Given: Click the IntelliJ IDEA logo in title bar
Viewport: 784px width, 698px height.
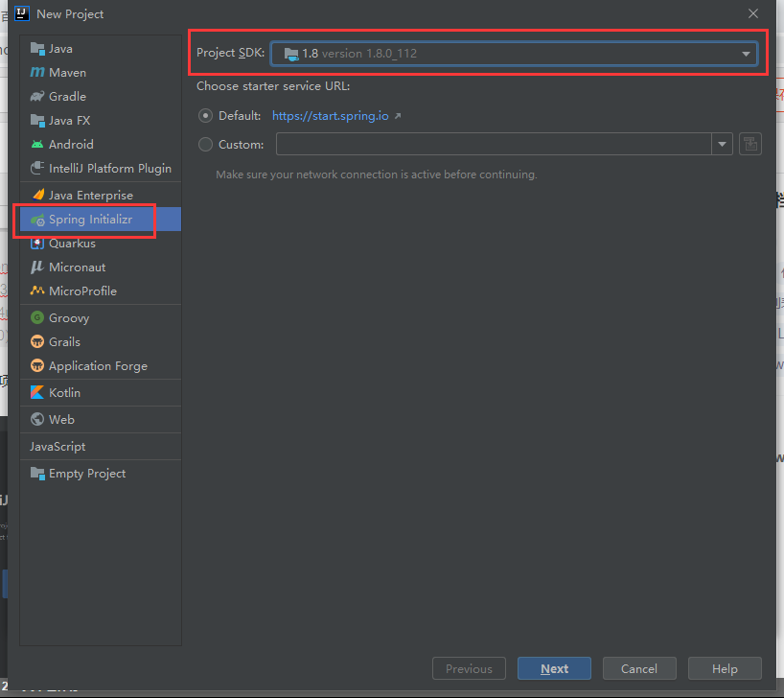Looking at the screenshot, I should pyautogui.click(x=22, y=13).
